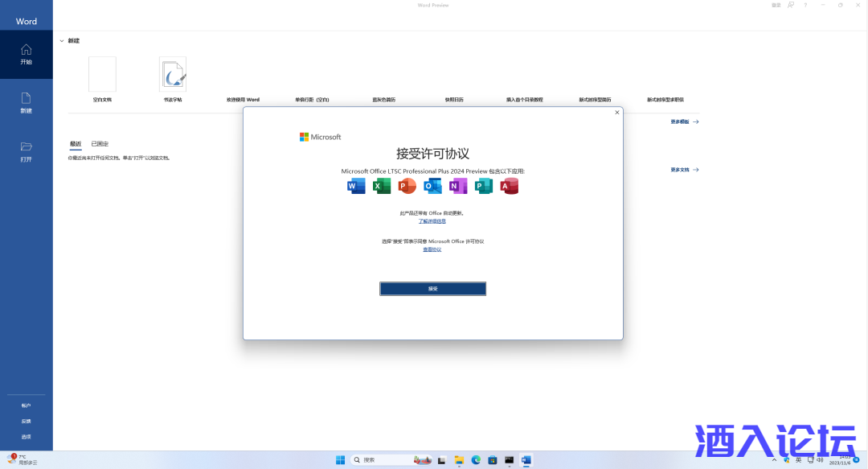Open the Windows Start menu
This screenshot has width=868, height=469.
[x=341, y=459]
